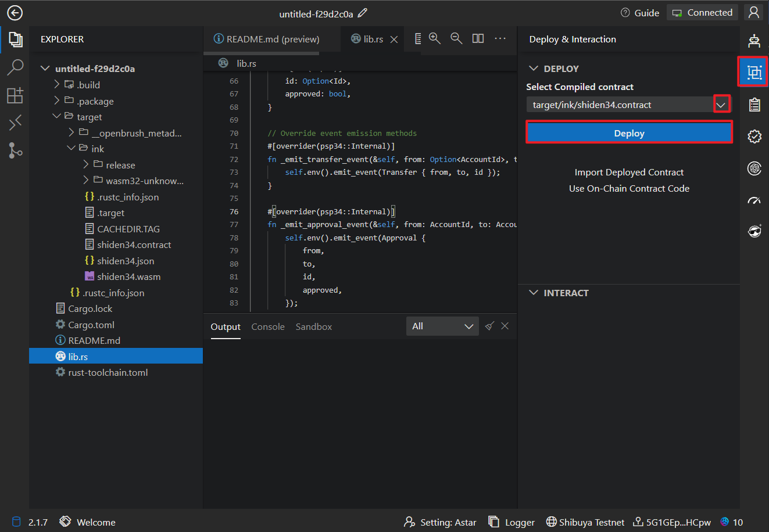769x532 pixels.
Task: Click the robot icon in right sidebar
Action: click(x=754, y=41)
